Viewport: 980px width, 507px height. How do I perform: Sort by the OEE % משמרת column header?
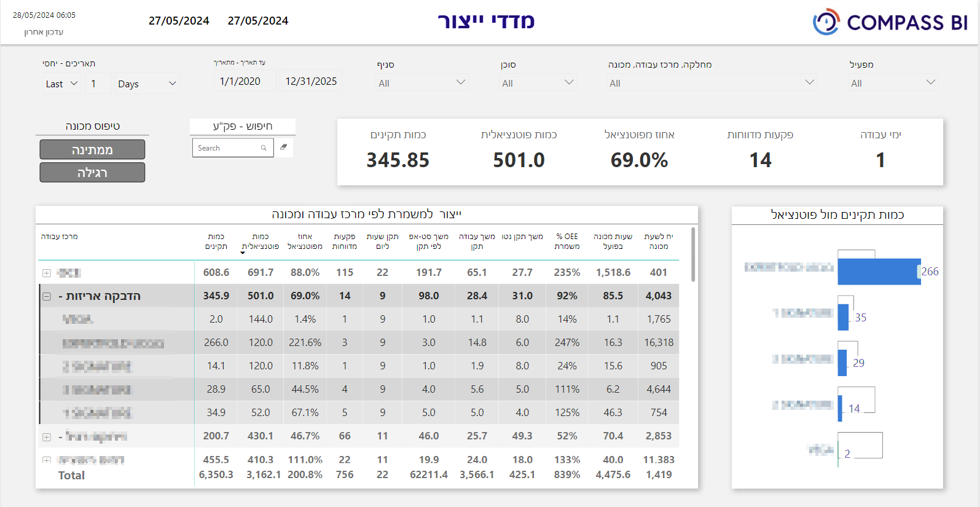[x=567, y=242]
